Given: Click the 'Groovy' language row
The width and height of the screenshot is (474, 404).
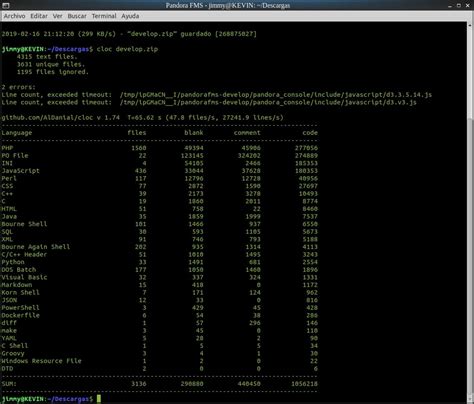Looking at the screenshot, I should pyautogui.click(x=159, y=353).
